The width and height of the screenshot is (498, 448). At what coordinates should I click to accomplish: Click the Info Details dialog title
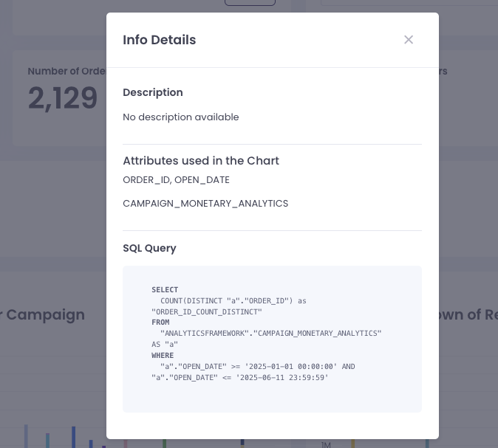tap(160, 40)
